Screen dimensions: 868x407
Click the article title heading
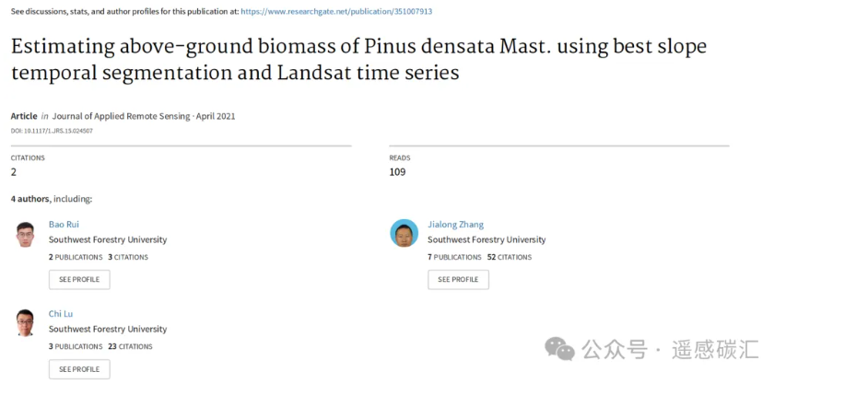tap(358, 59)
